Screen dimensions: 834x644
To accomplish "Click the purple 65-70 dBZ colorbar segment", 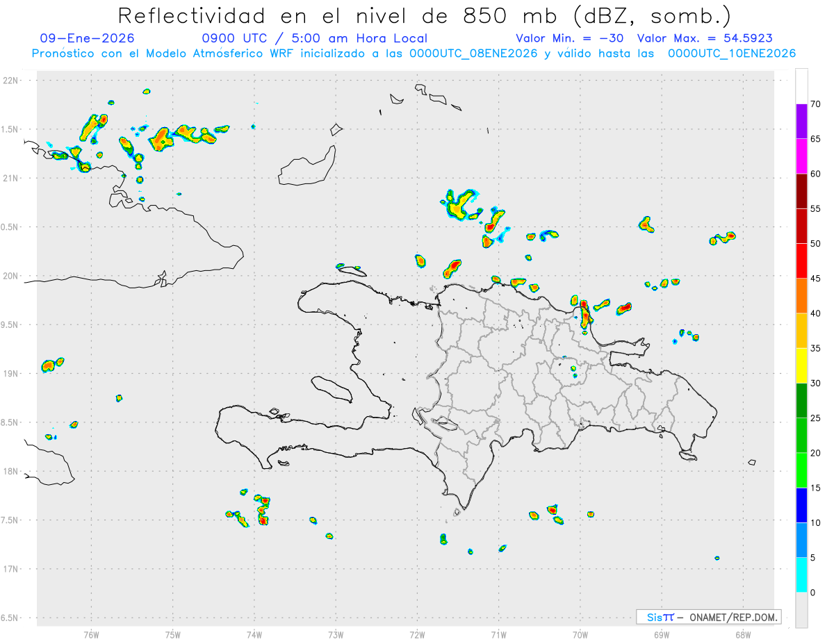I will 801,121.
